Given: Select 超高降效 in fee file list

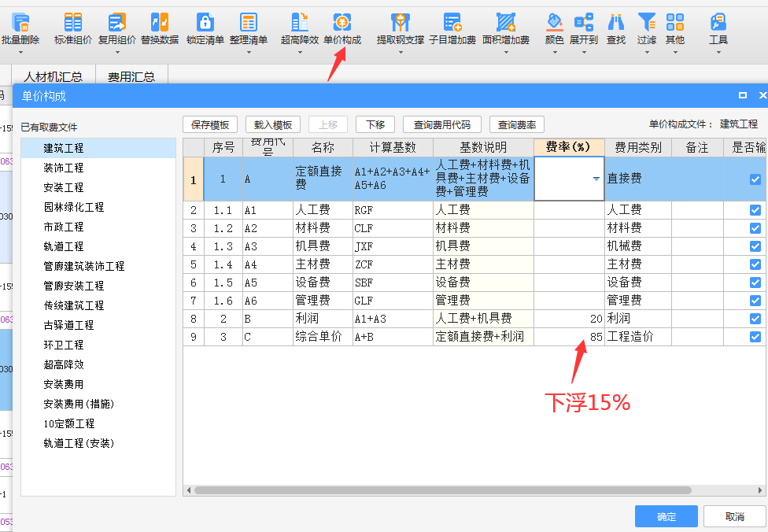Looking at the screenshot, I should [98, 364].
